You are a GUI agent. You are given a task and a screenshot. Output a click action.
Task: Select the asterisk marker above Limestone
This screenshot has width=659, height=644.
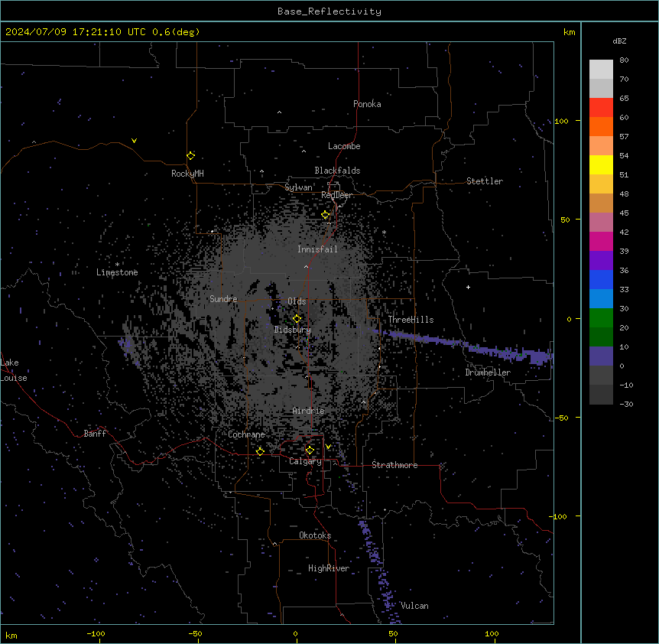pyautogui.click(x=117, y=265)
